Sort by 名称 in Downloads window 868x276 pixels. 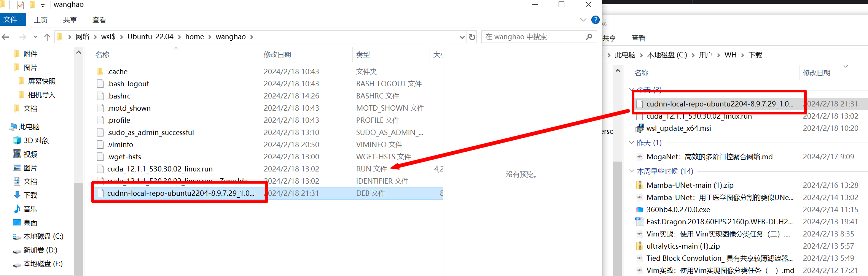[x=642, y=73]
